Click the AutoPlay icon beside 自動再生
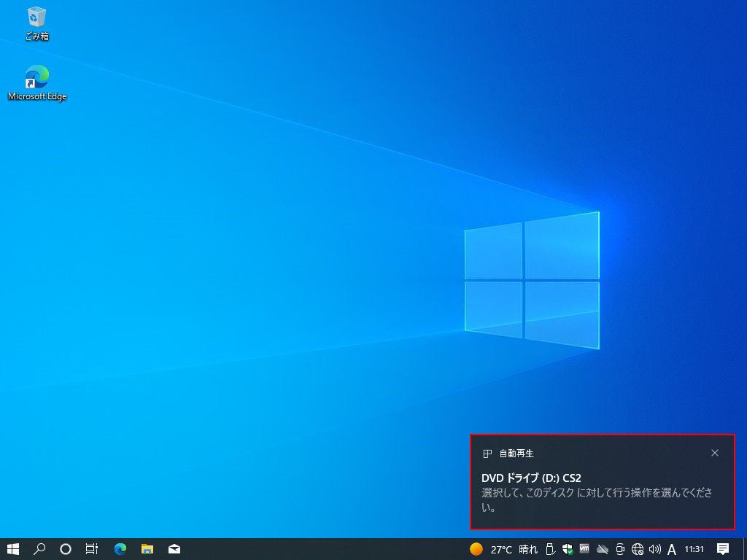Screen dimensions: 747x560 coord(487,454)
